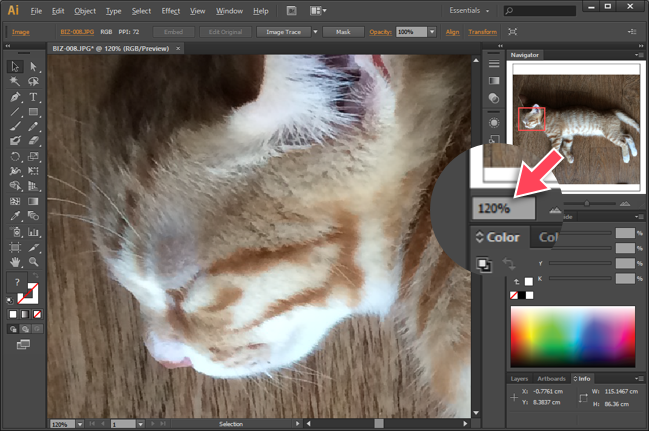Select the Selection (black arrow) tool
Screen dimensions: 649x431
click(x=15, y=67)
